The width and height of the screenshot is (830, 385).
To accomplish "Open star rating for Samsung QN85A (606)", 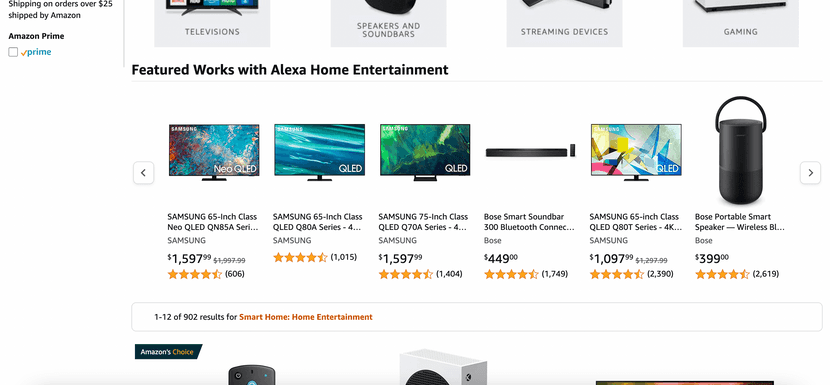I will pyautogui.click(x=194, y=274).
